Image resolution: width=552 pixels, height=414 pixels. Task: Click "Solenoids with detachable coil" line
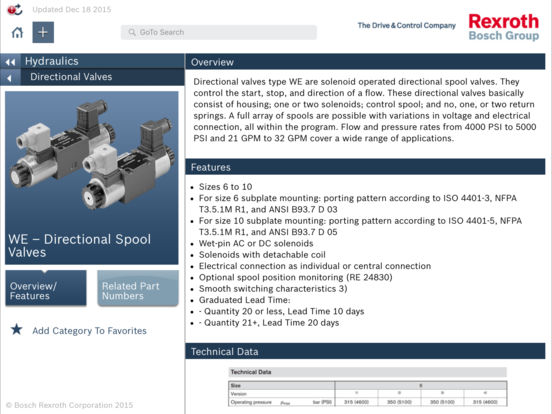click(262, 255)
